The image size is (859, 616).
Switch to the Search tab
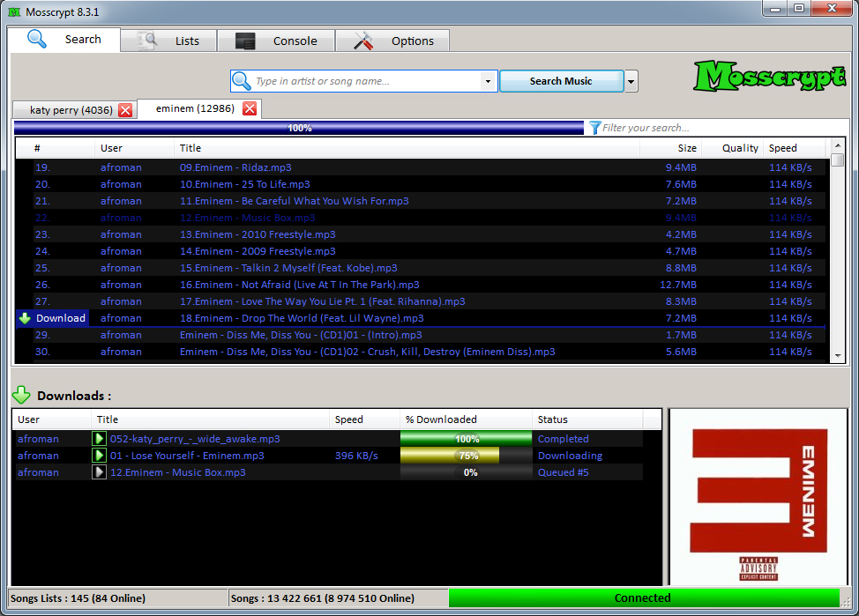point(64,40)
